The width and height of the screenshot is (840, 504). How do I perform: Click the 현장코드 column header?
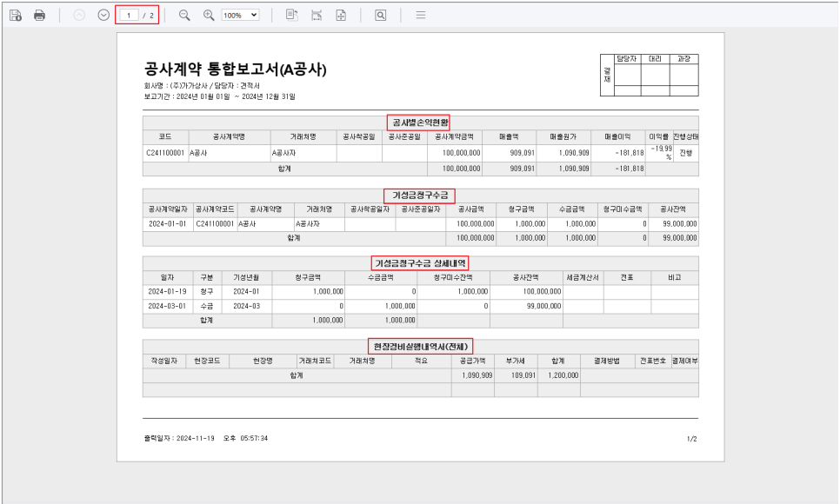coord(207,361)
